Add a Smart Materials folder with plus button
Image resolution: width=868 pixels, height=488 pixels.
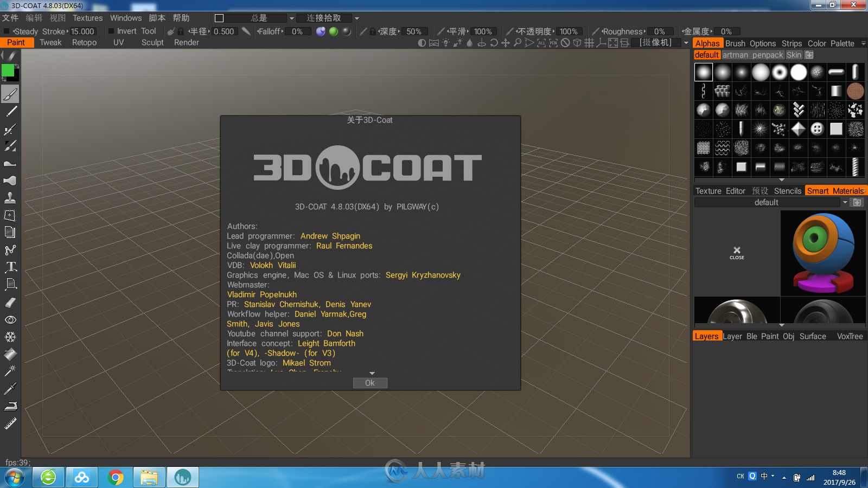857,202
